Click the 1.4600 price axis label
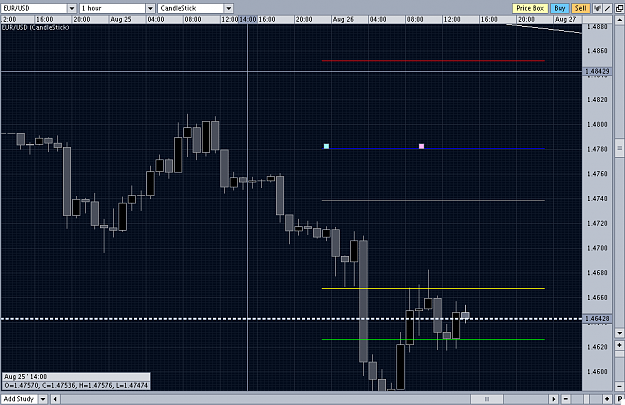This screenshot has height=405, width=625. click(x=597, y=372)
